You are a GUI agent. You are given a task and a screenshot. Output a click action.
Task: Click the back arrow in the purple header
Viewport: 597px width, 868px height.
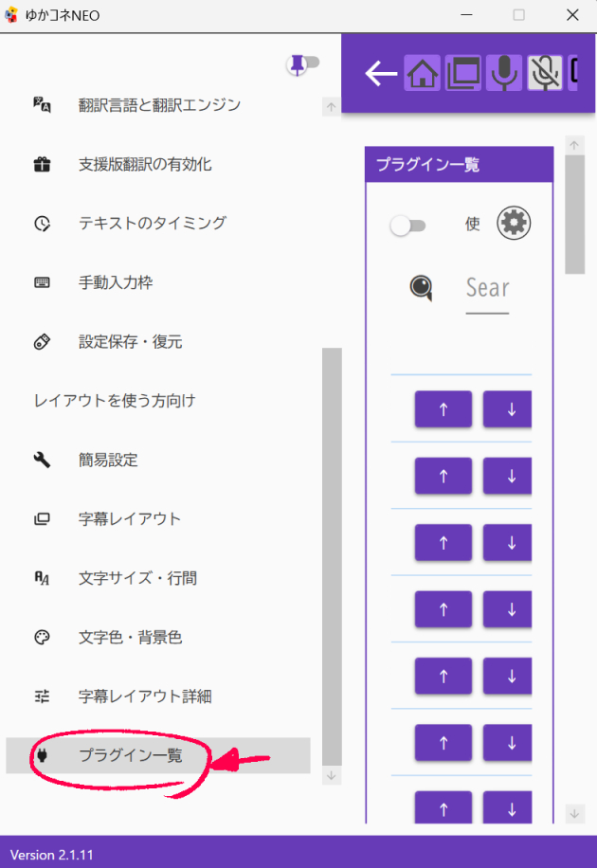click(381, 74)
